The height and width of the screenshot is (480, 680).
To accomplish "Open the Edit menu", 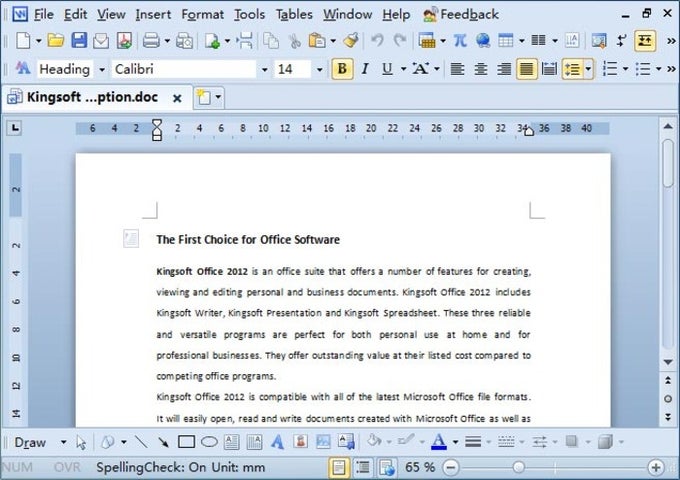I will [75, 14].
